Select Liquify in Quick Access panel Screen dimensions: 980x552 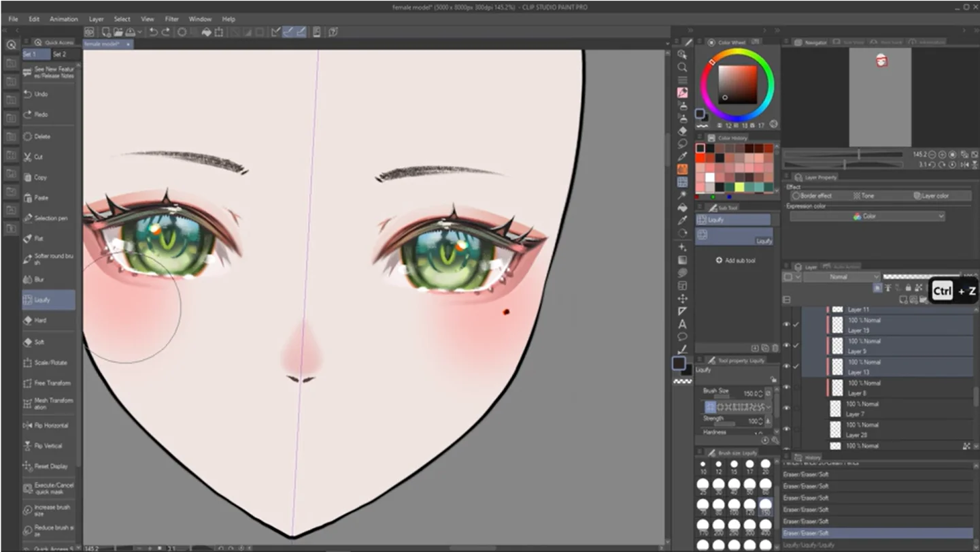pyautogui.click(x=49, y=299)
